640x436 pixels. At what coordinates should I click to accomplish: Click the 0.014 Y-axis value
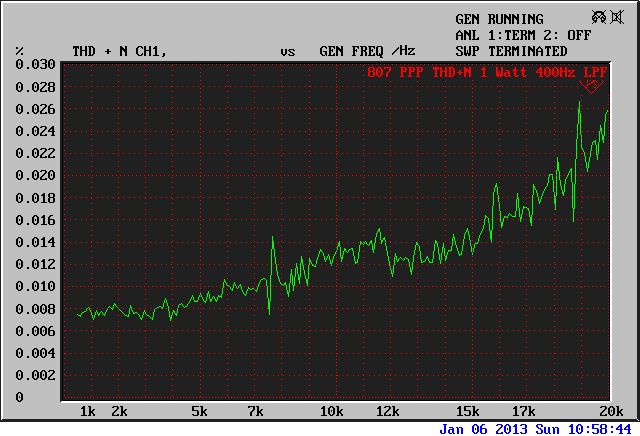(35, 242)
